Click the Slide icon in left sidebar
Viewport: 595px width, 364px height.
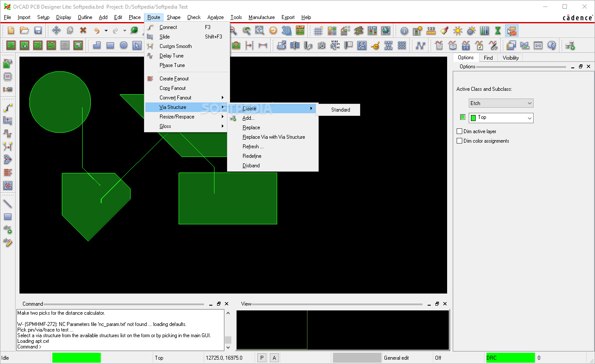coord(8,121)
